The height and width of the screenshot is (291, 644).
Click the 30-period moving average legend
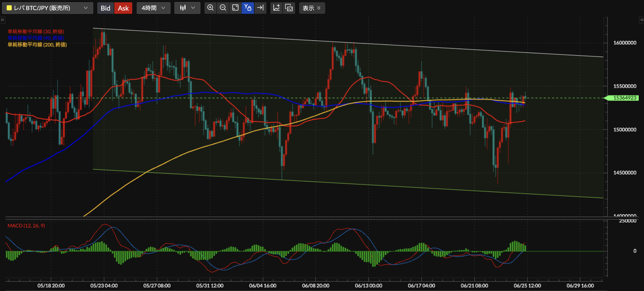[36, 31]
